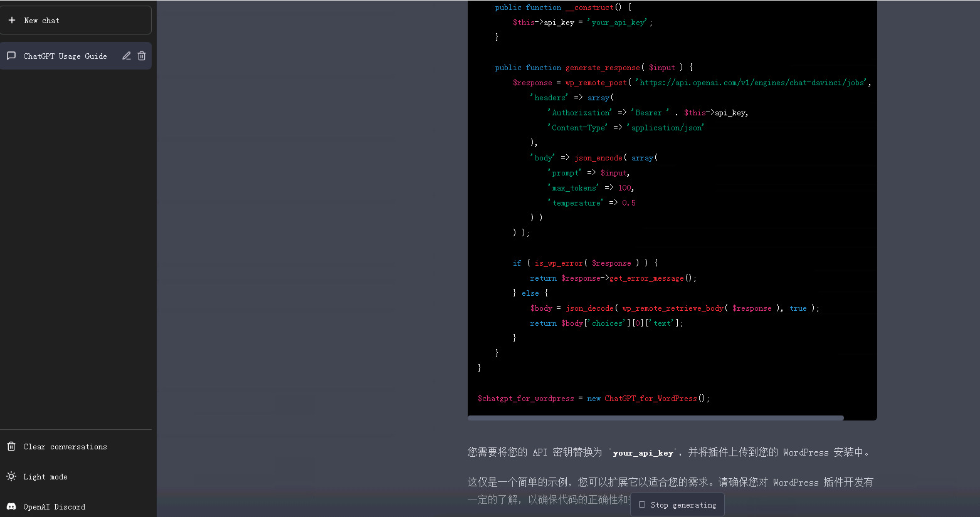
Task: Open the OpenAI Discord link
Action: [x=54, y=506]
